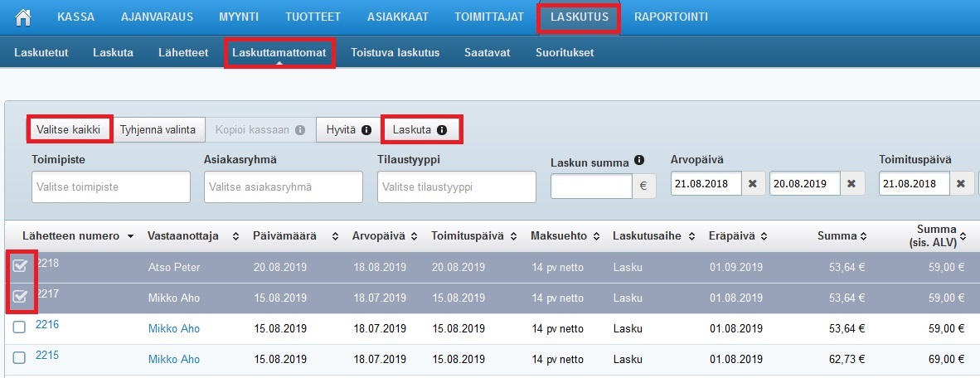Tick the checkbox for delivery note 2216
The height and width of the screenshot is (378, 980).
point(20,328)
